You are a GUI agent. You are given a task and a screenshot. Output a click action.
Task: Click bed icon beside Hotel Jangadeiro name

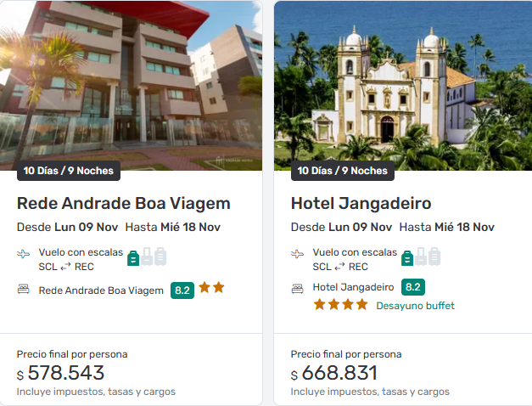pyautogui.click(x=298, y=287)
